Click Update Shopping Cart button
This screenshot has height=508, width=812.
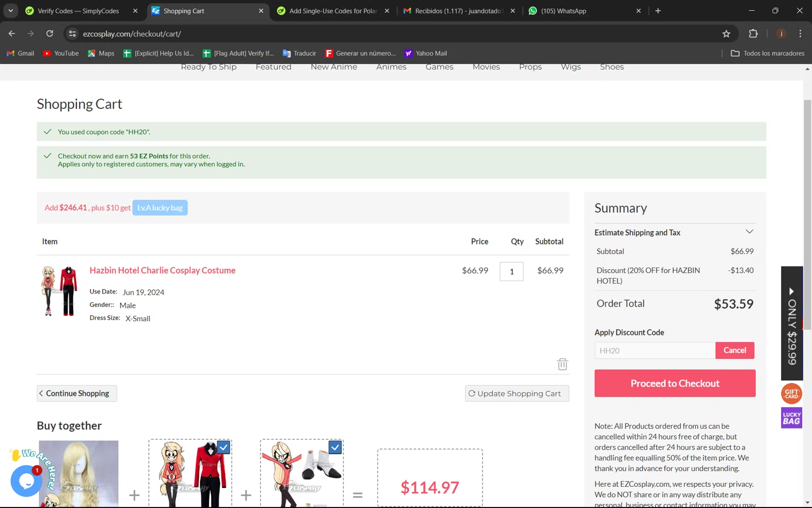click(x=517, y=393)
